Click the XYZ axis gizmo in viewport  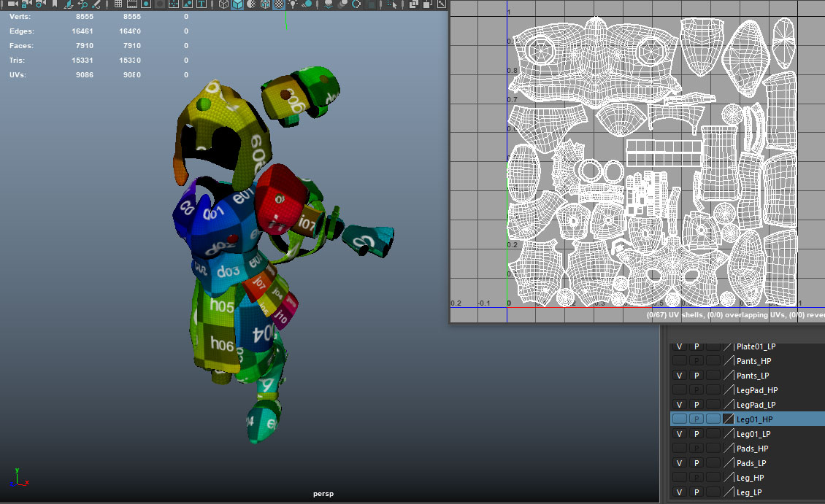pyautogui.click(x=19, y=478)
